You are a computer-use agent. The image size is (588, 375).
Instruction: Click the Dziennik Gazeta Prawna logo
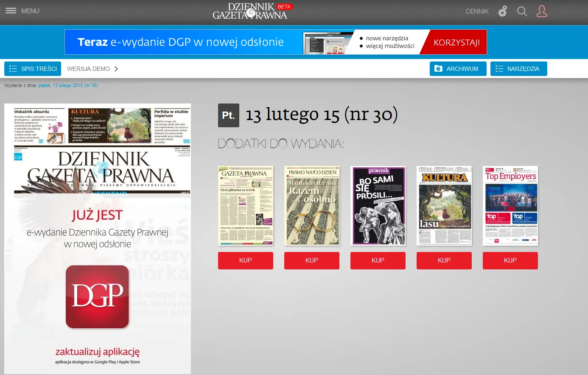pyautogui.click(x=250, y=11)
